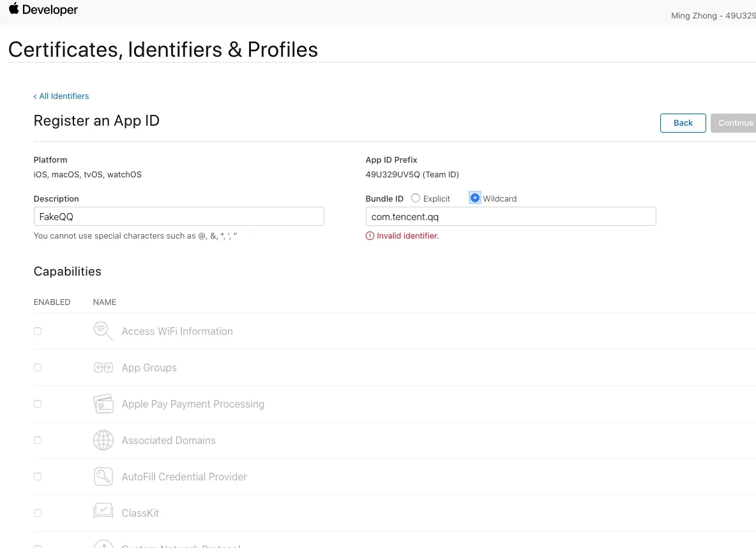The height and width of the screenshot is (548, 756).
Task: Click the Associated Domains globe icon
Action: coord(103,440)
